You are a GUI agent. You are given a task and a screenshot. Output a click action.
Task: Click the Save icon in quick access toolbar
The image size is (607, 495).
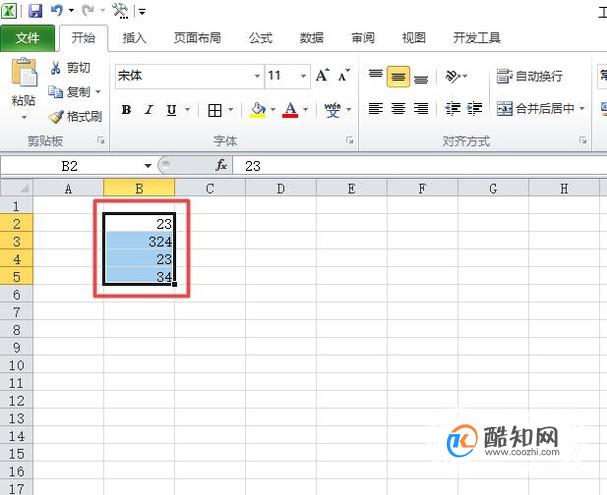point(35,10)
